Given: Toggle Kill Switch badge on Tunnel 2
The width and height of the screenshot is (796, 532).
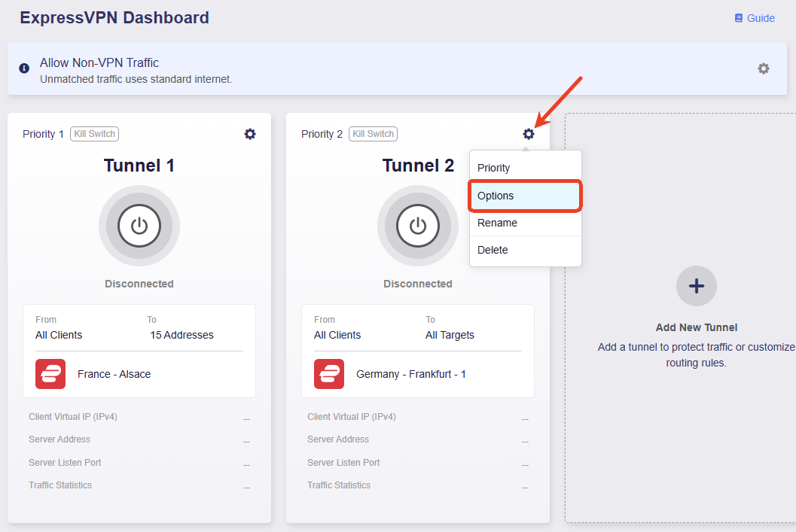Looking at the screenshot, I should point(373,134).
